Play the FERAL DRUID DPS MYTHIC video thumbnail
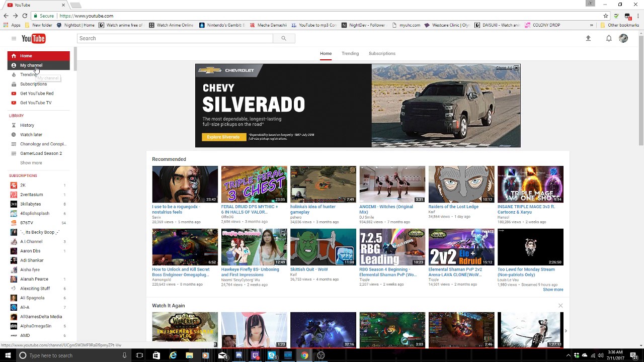 [254, 184]
